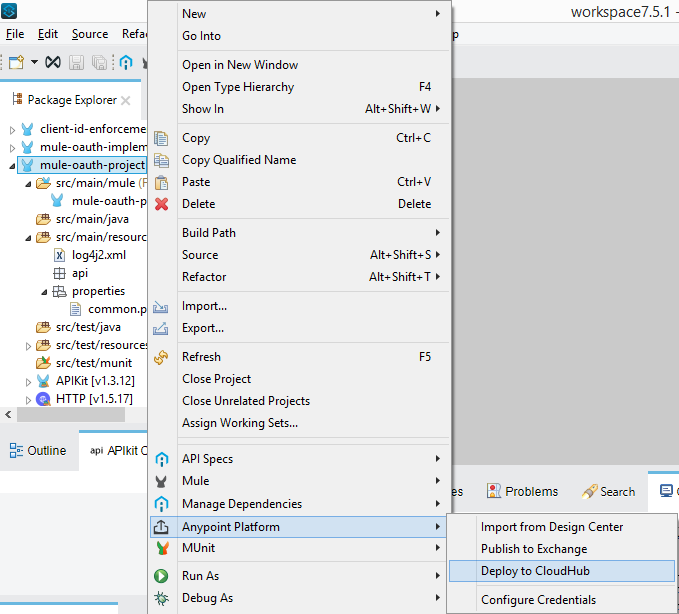679x614 pixels.
Task: Click the Refresh arrows icon
Action: click(x=161, y=357)
